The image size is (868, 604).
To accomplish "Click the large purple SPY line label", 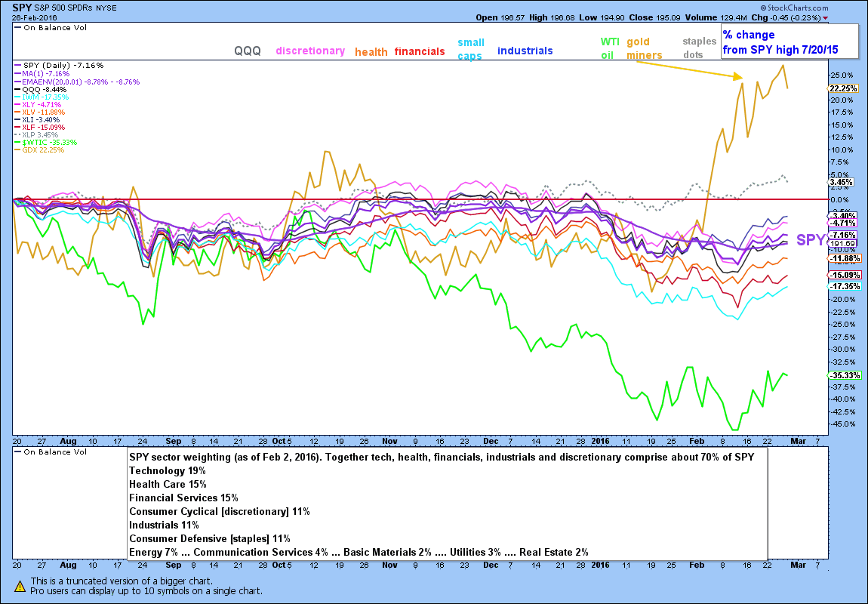I will point(811,240).
